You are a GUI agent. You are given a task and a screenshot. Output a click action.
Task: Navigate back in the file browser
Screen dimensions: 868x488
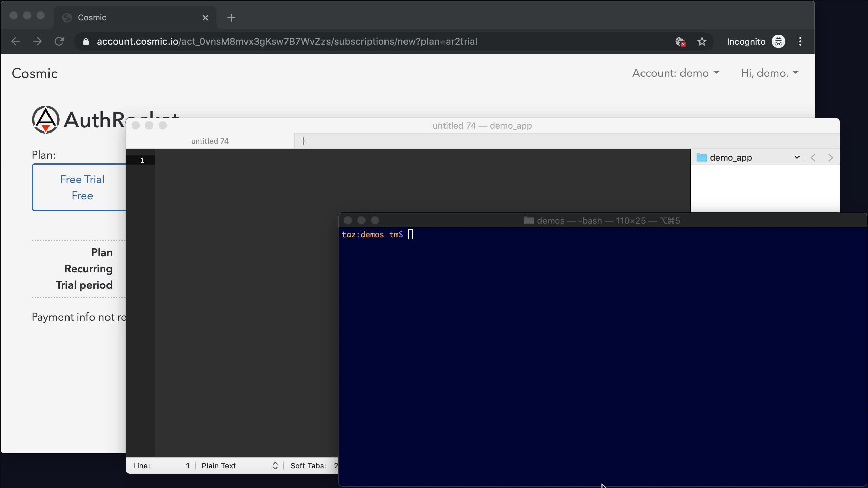(x=813, y=158)
